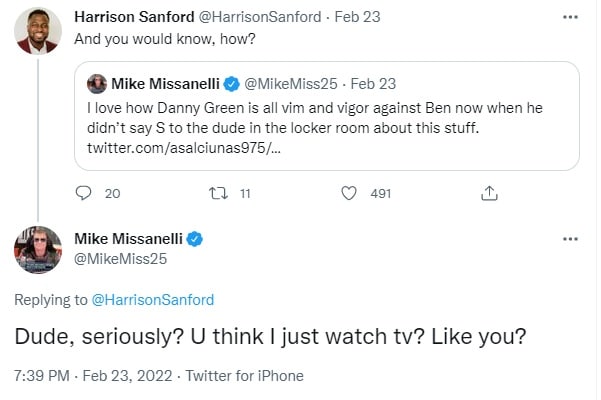Click the share icon under Harrison's tweet
This screenshot has height=400, width=601.
(x=489, y=193)
